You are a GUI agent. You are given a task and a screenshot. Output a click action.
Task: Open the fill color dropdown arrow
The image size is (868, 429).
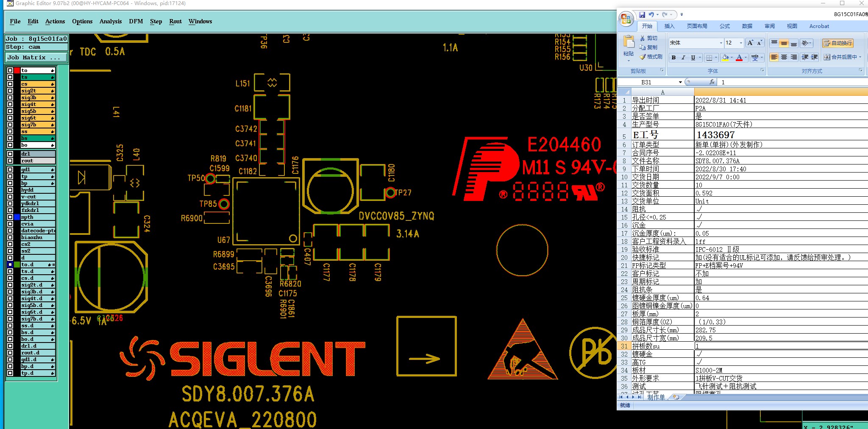[732, 57]
